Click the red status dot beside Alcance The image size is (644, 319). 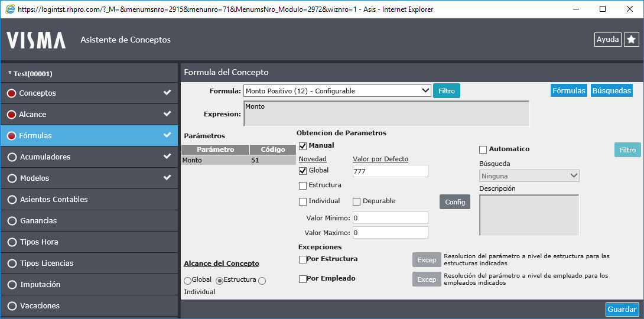[x=11, y=115]
